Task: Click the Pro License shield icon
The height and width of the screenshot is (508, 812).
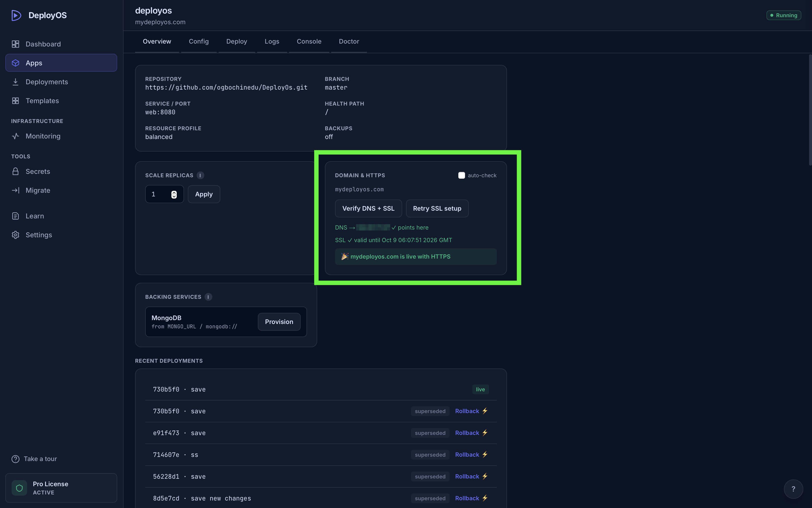Action: click(19, 488)
